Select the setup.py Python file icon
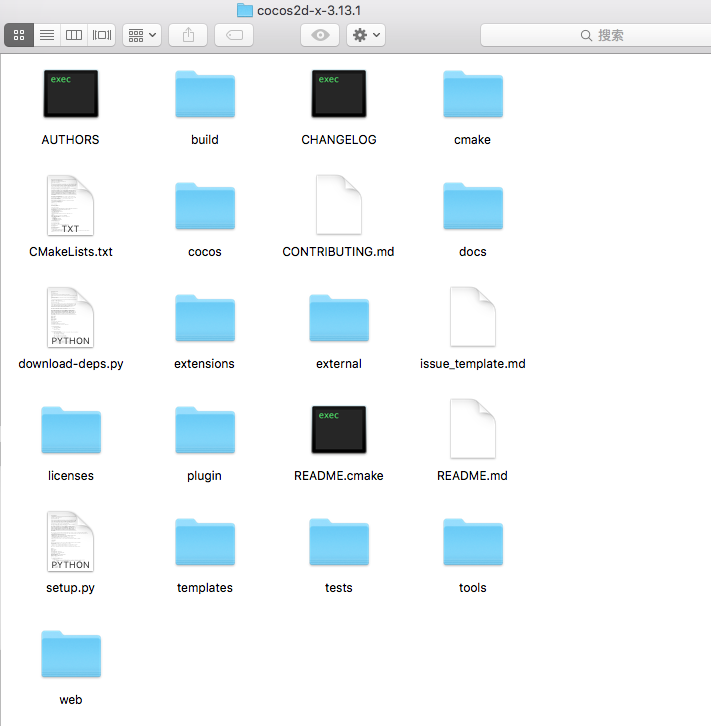This screenshot has height=726, width=711. point(70,542)
